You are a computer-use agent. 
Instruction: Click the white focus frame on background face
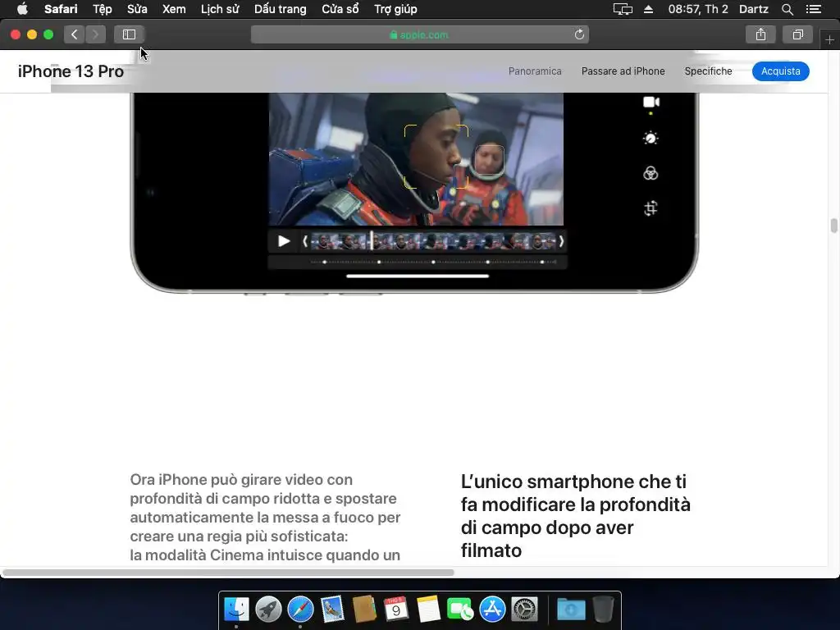pyautogui.click(x=491, y=162)
